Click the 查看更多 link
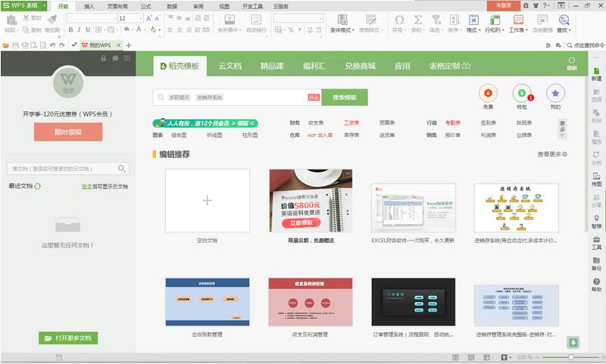The height and width of the screenshot is (364, 606). 552,154
